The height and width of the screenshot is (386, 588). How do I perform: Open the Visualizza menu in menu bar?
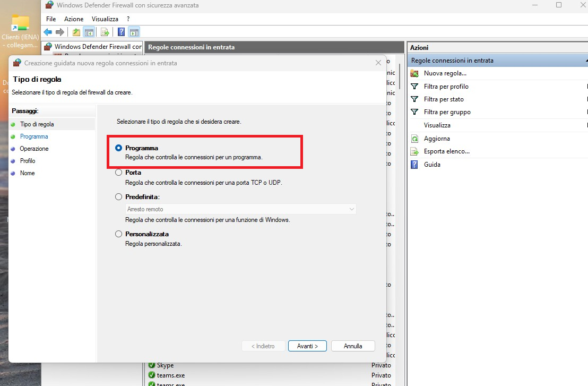pos(105,19)
